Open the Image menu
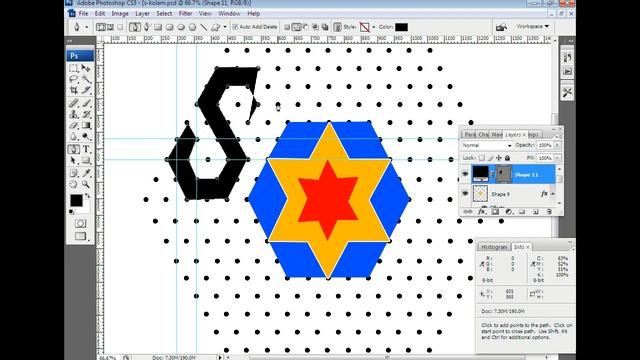 click(120, 13)
